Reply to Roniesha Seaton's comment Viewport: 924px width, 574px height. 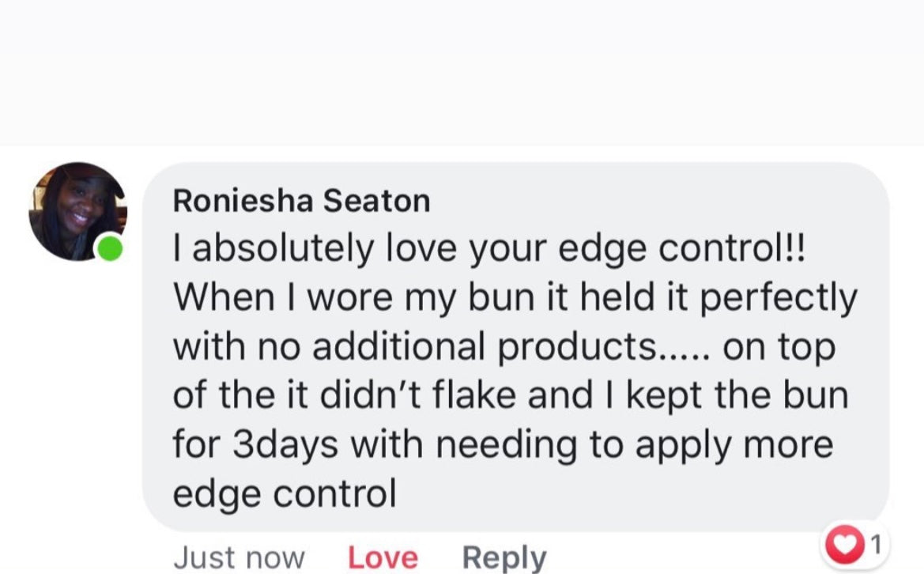click(503, 558)
